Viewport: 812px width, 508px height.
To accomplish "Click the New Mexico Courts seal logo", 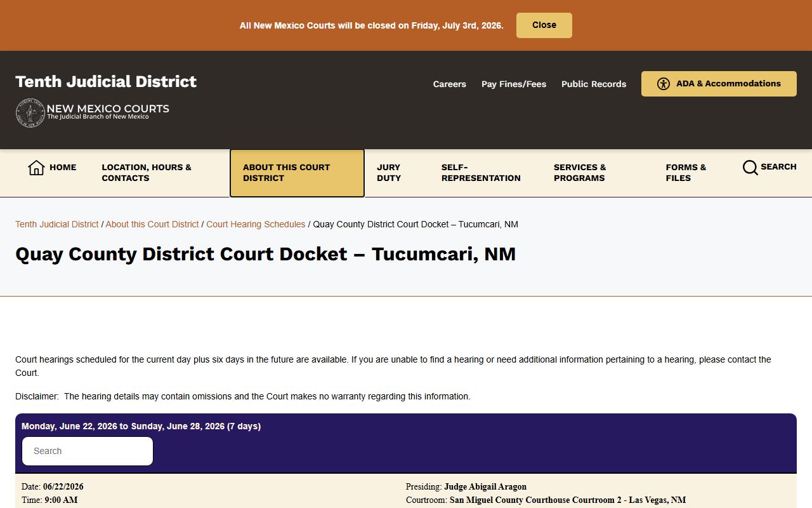I will pos(30,113).
